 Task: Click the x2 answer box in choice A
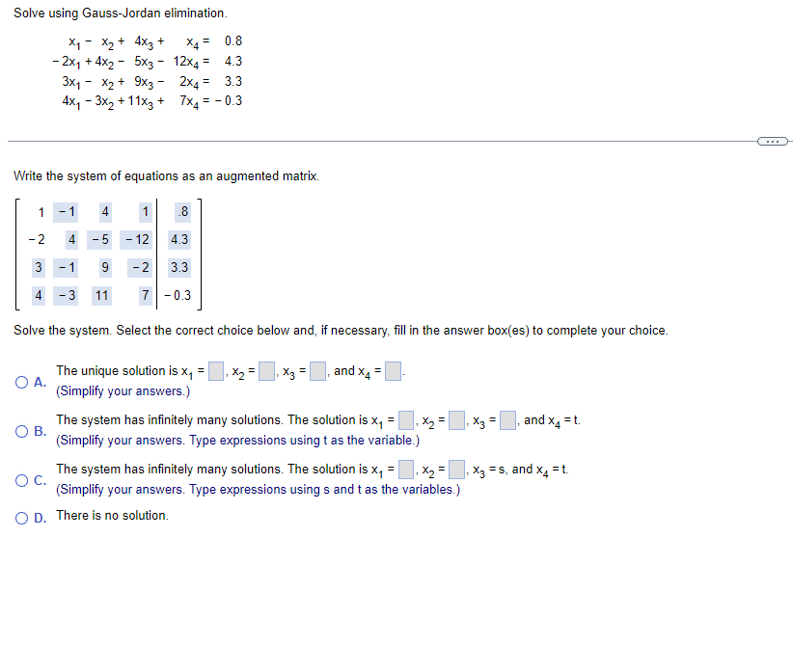tap(265, 369)
